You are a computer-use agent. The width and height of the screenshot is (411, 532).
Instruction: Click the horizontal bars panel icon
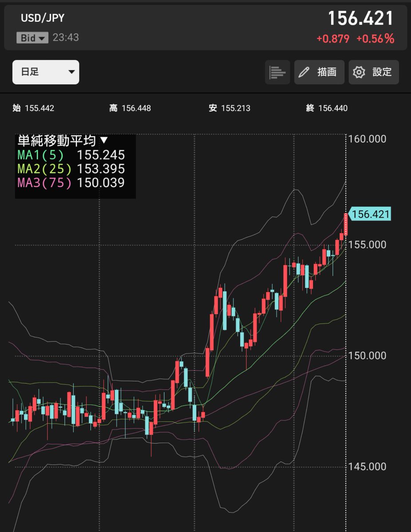click(x=277, y=72)
